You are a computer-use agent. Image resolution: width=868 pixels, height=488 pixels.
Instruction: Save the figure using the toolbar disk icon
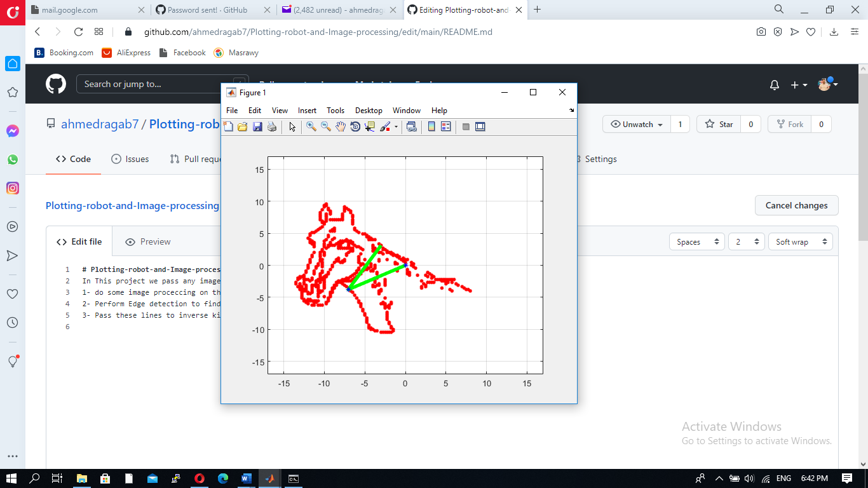coord(257,126)
